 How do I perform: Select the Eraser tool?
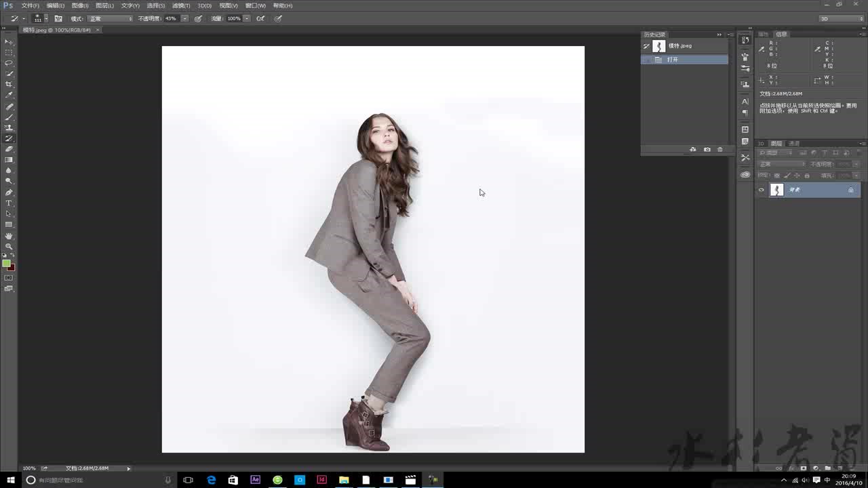9,149
